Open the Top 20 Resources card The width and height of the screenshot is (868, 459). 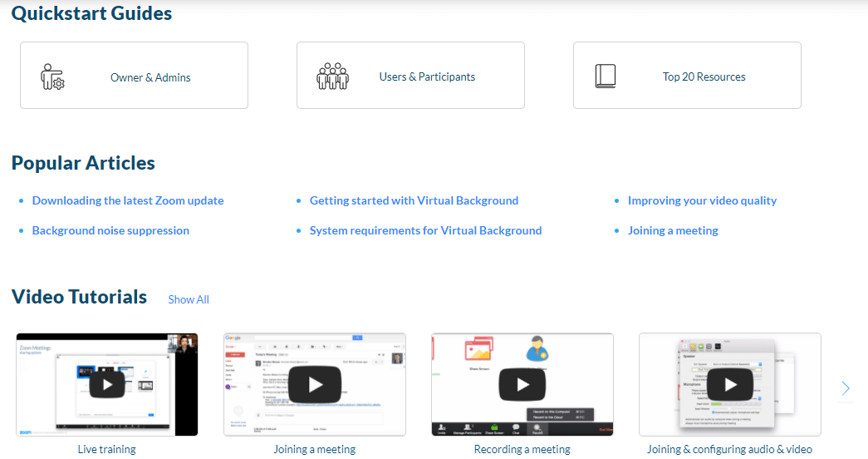coord(687,76)
